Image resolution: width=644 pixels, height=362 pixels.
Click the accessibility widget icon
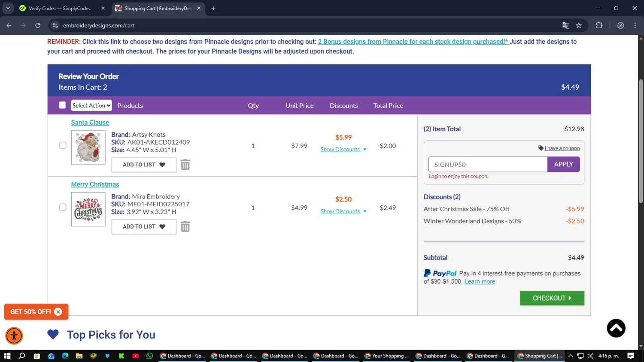14,336
